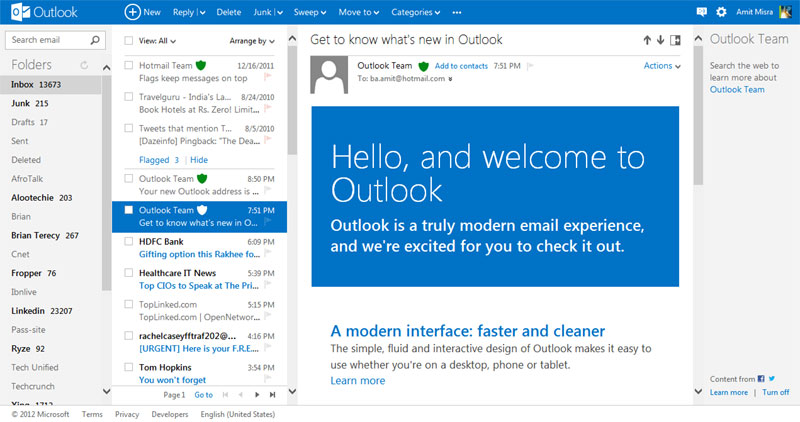Open the Arrange by dropdown
This screenshot has width=800, height=422.
pyautogui.click(x=252, y=41)
